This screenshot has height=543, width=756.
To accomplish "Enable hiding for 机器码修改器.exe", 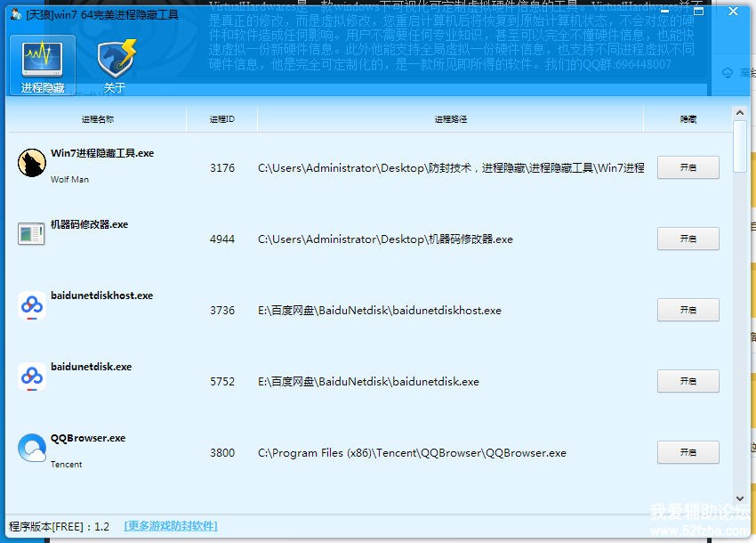I will 688,239.
